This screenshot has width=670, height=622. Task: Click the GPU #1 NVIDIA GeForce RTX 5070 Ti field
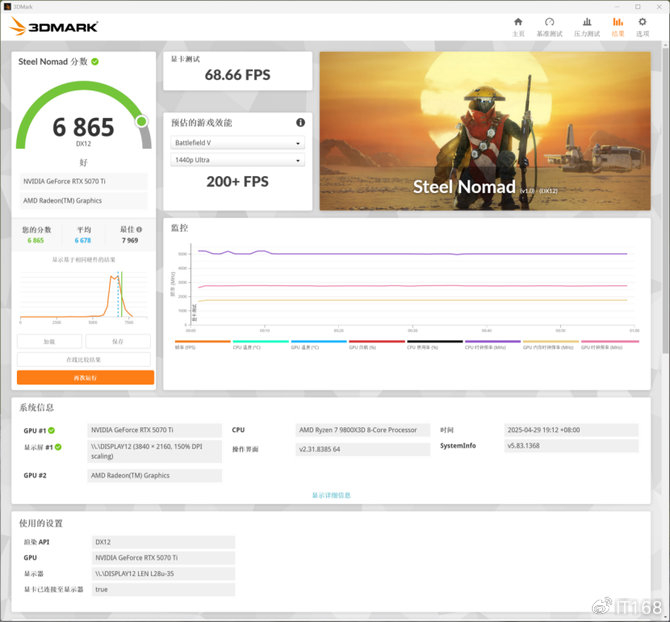(x=155, y=430)
